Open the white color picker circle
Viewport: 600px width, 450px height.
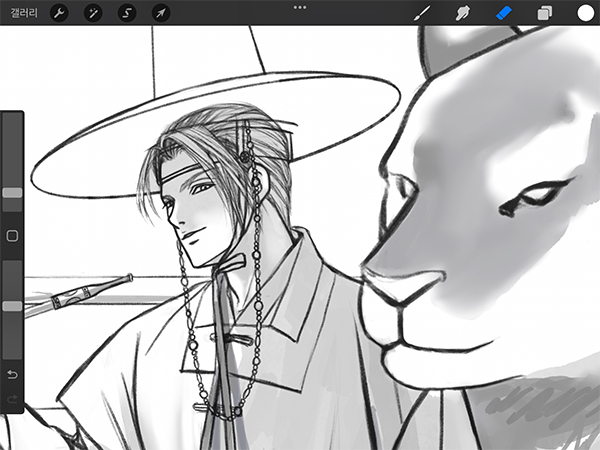(585, 13)
